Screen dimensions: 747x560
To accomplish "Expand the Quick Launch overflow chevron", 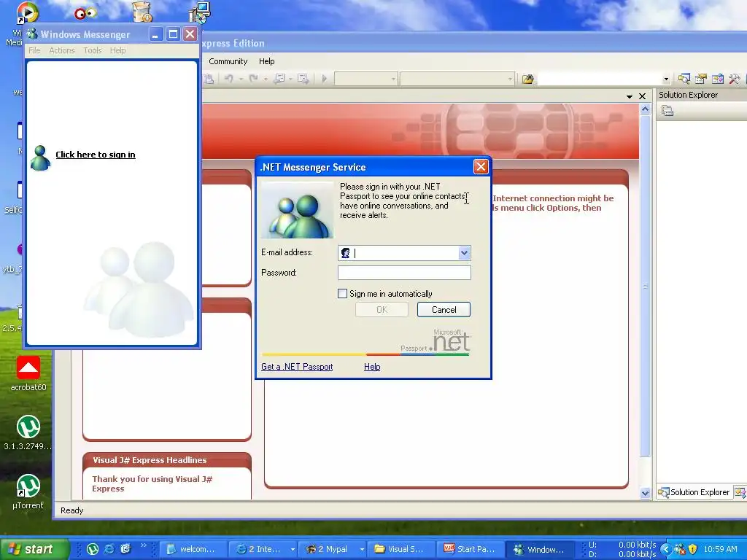I will click(x=143, y=545).
